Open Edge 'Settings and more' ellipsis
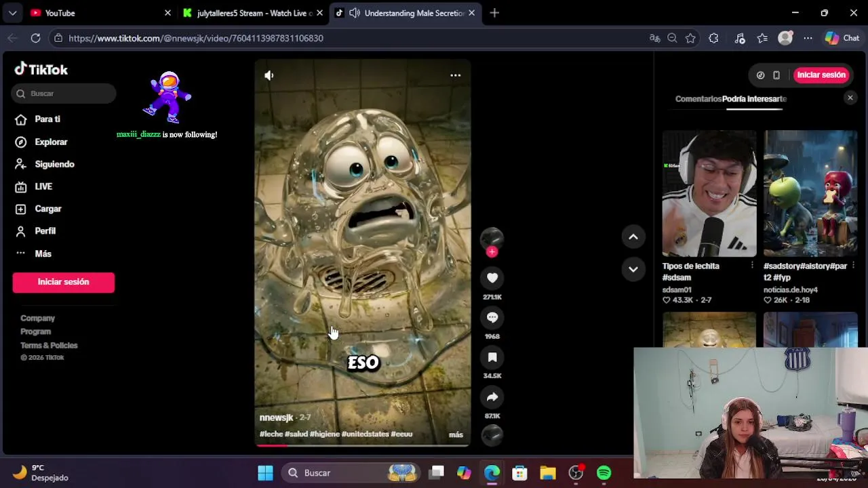Image resolution: width=868 pixels, height=488 pixels. click(808, 39)
